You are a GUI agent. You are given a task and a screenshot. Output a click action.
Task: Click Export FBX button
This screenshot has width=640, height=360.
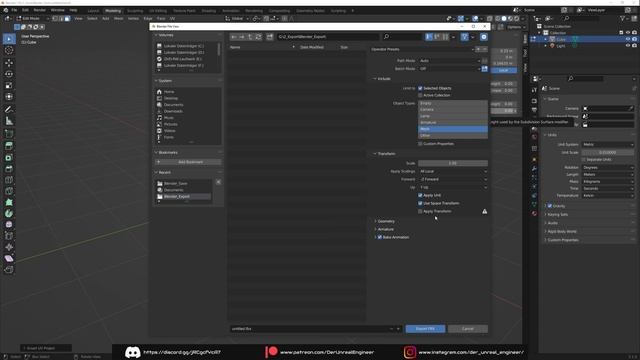coord(425,329)
